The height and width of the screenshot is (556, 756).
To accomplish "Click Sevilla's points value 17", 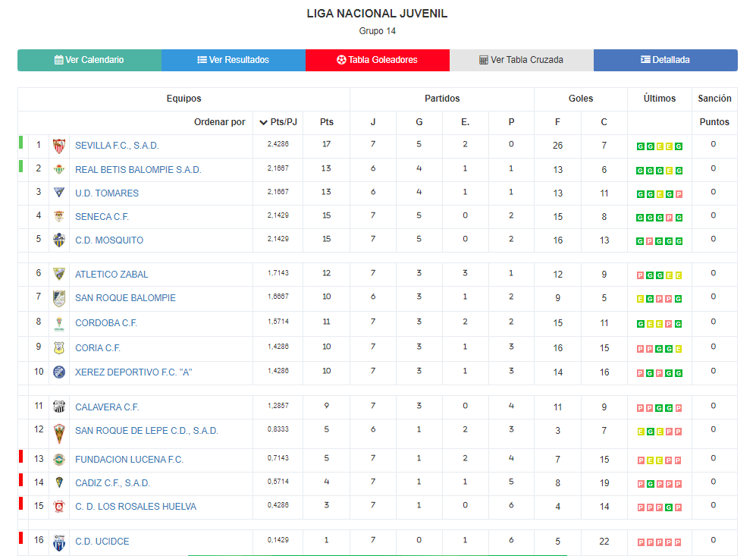I will tap(326, 144).
